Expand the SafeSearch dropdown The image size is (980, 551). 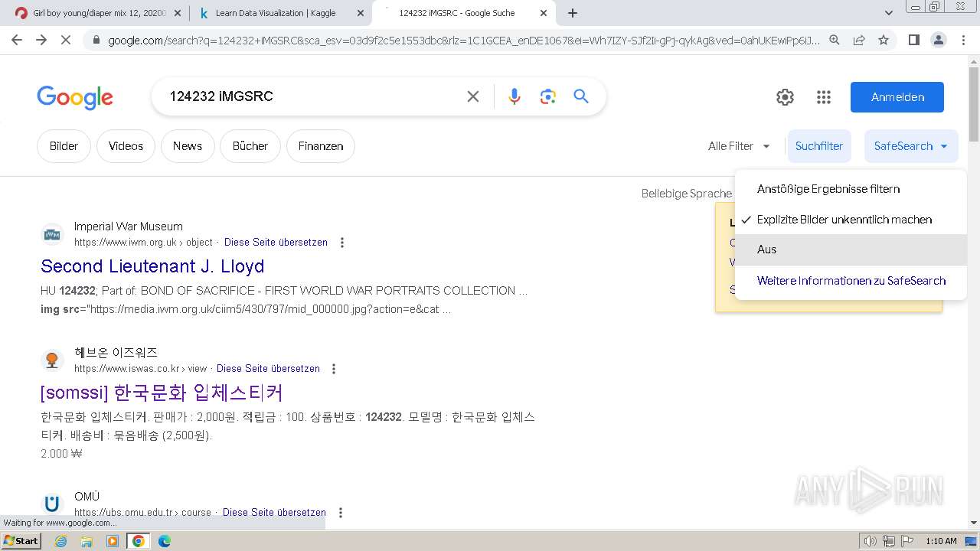pos(911,146)
